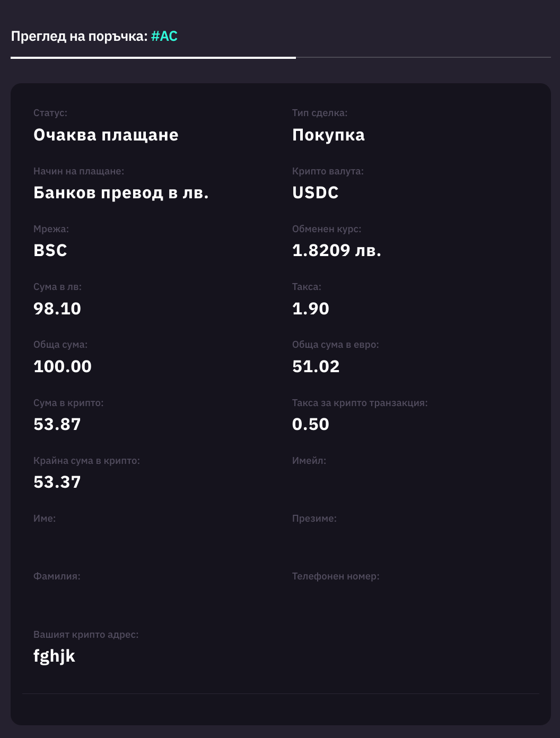Click the 1.90 fee value
Viewport: 560px width, 738px height.
(x=311, y=309)
